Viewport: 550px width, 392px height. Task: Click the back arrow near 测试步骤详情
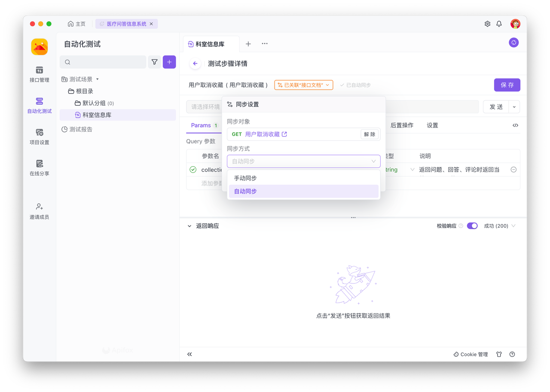[195, 64]
